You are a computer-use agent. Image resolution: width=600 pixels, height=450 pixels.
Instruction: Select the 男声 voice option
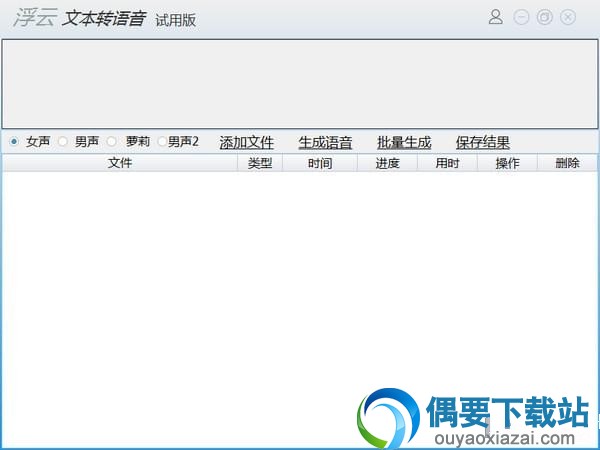(62, 142)
